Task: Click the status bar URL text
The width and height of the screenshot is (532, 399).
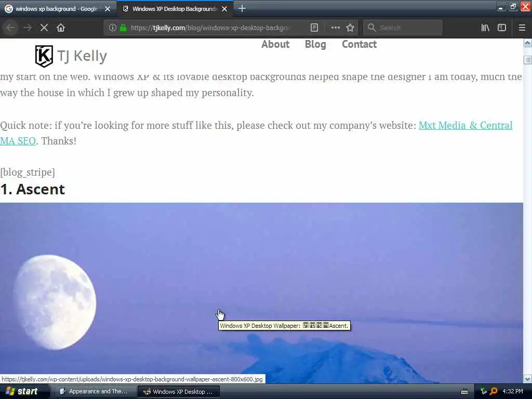Action: click(132, 379)
